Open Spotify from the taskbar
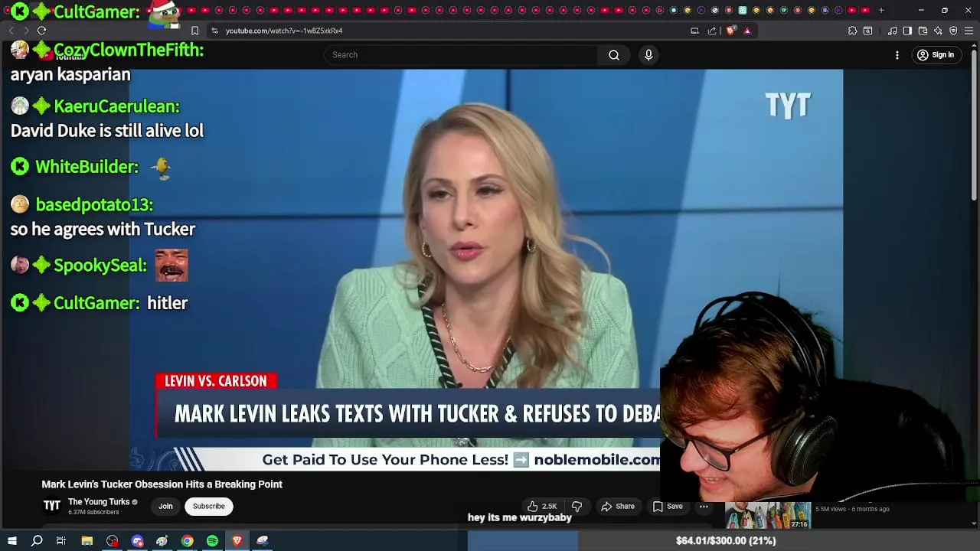The width and height of the screenshot is (980, 551). click(212, 541)
